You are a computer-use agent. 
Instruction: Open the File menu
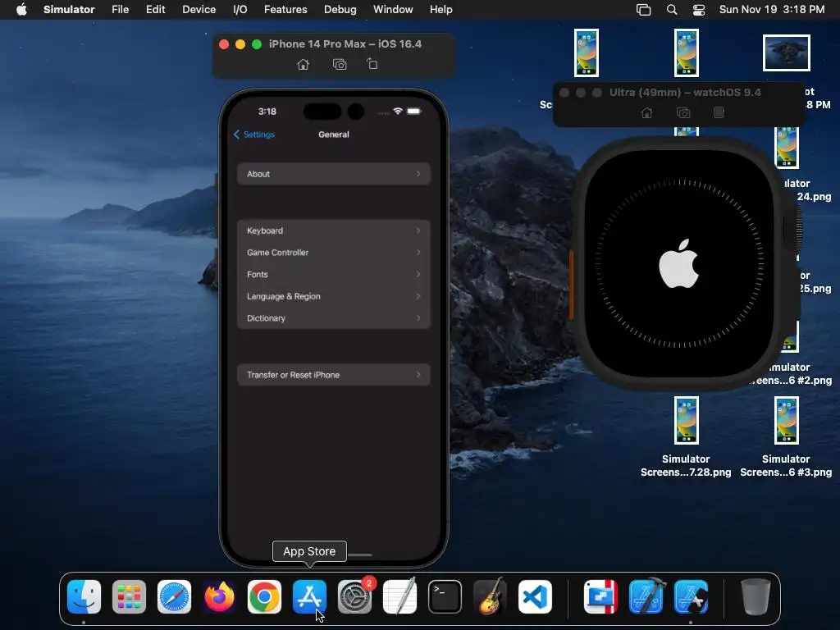[120, 10]
